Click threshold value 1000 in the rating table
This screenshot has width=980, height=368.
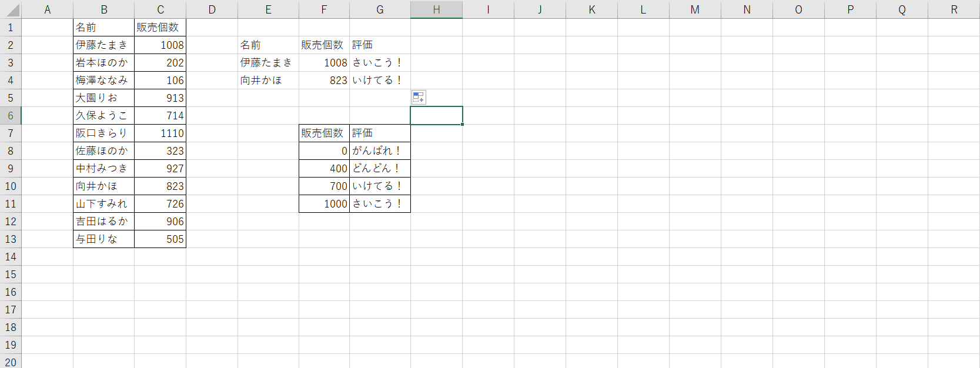324,204
